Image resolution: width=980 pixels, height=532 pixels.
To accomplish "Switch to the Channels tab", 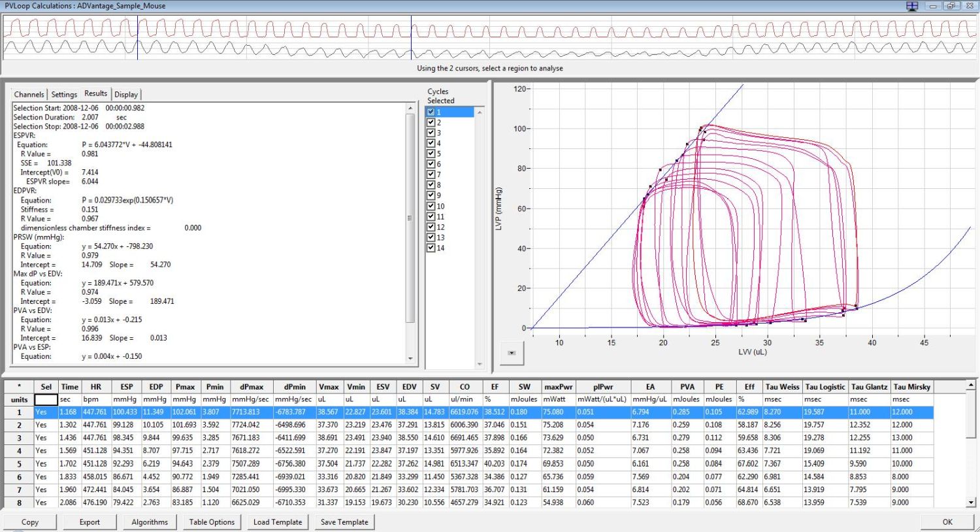I will [x=29, y=95].
